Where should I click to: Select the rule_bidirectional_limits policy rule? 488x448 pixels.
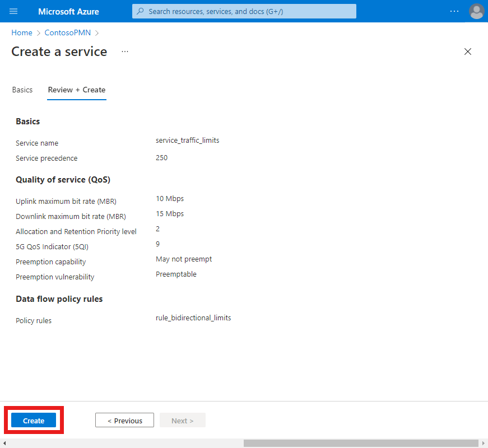[193, 318]
